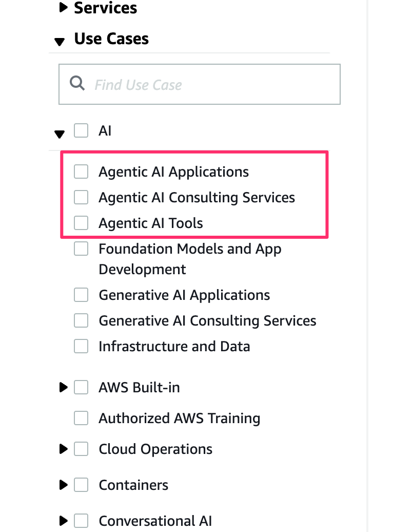Expand the AWS Built-in category
The width and height of the screenshot is (393, 532).
(x=63, y=388)
